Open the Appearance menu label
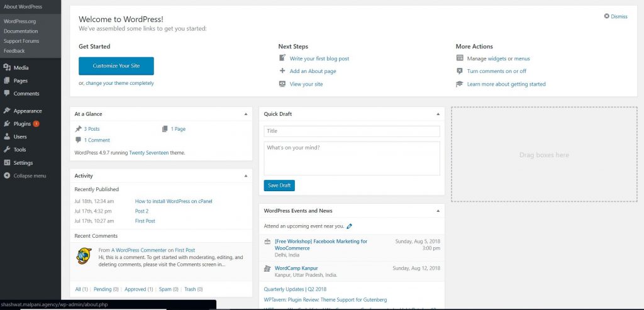 [x=28, y=111]
